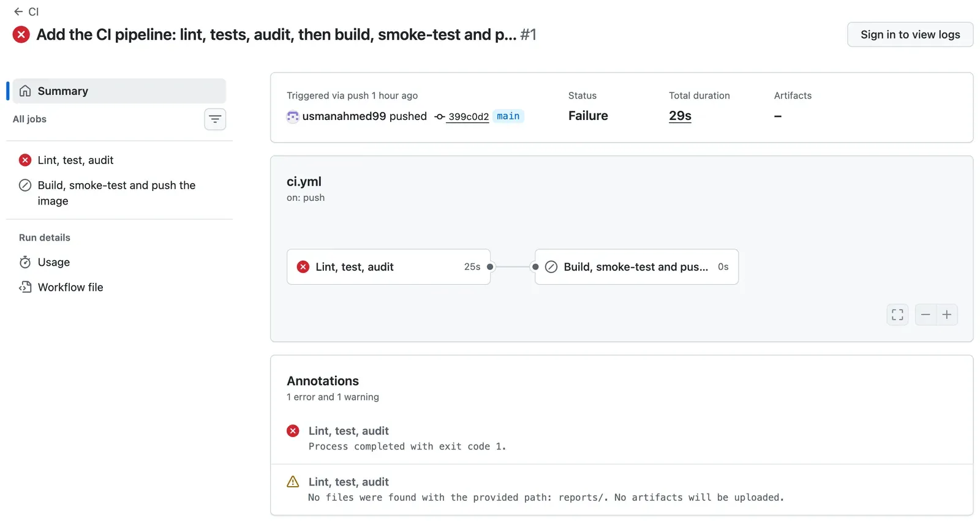The height and width of the screenshot is (521, 980).
Task: Click the home icon beside Summary
Action: click(x=25, y=91)
